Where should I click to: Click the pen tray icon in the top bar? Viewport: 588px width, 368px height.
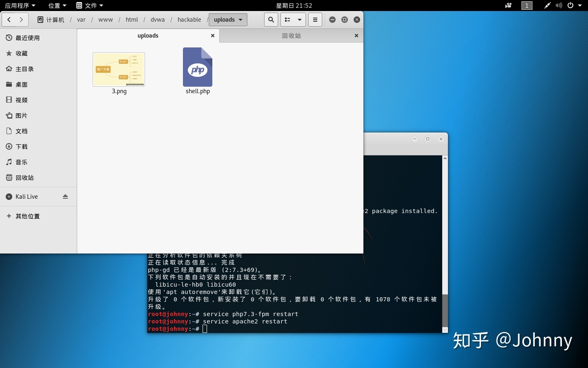pyautogui.click(x=547, y=5)
